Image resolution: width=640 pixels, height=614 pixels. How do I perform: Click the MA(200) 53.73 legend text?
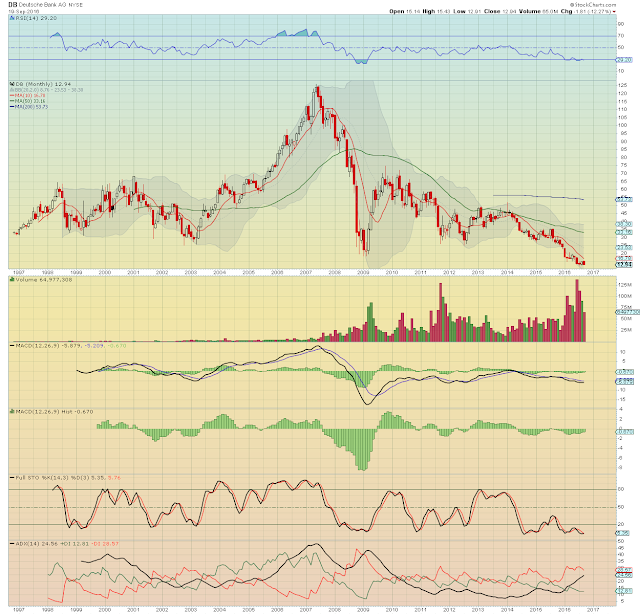coord(31,107)
